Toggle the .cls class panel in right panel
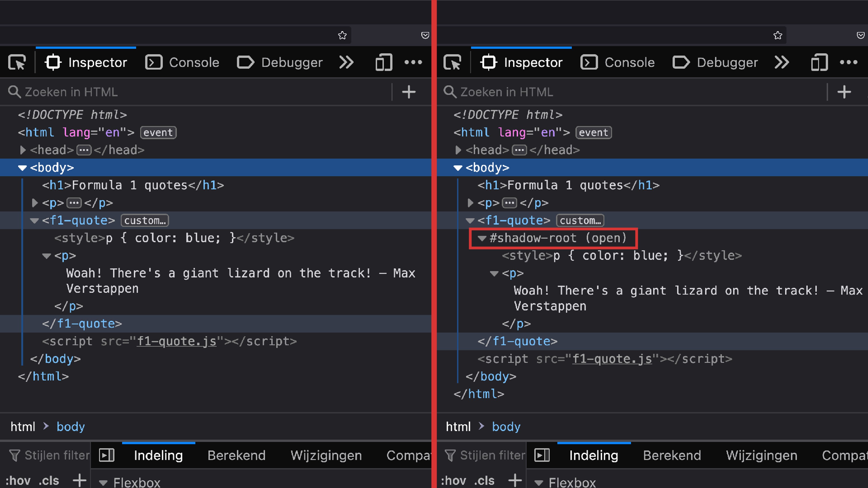 pyautogui.click(x=484, y=480)
